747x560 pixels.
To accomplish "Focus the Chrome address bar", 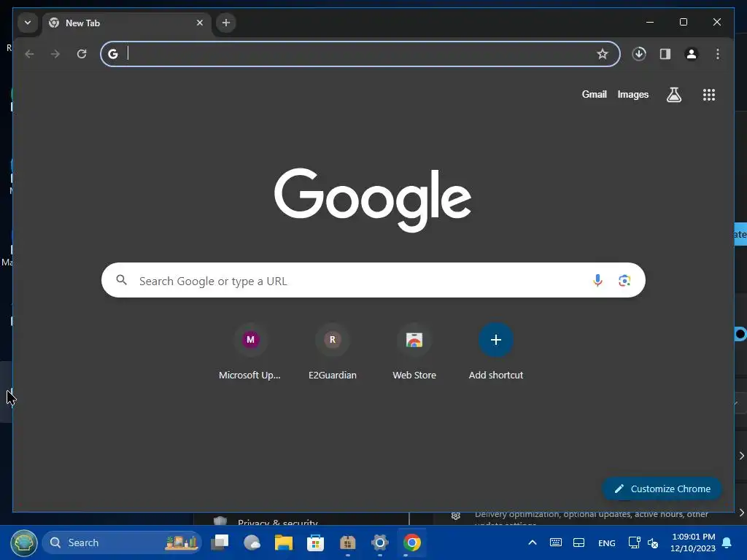I will (360, 54).
